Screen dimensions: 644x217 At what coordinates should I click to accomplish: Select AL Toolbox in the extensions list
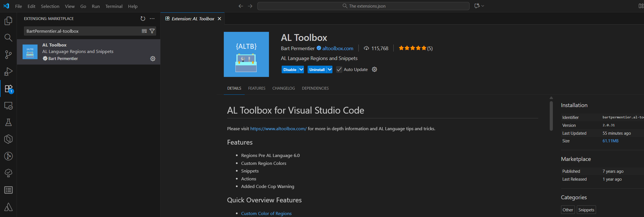(x=89, y=52)
